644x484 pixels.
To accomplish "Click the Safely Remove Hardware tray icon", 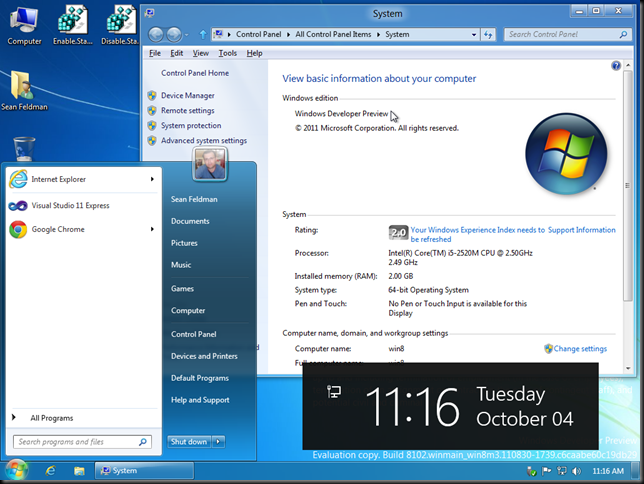I will point(531,471).
